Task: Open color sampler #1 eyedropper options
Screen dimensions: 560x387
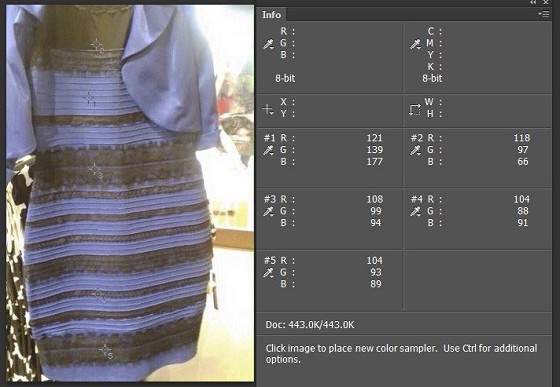Action: [268, 150]
